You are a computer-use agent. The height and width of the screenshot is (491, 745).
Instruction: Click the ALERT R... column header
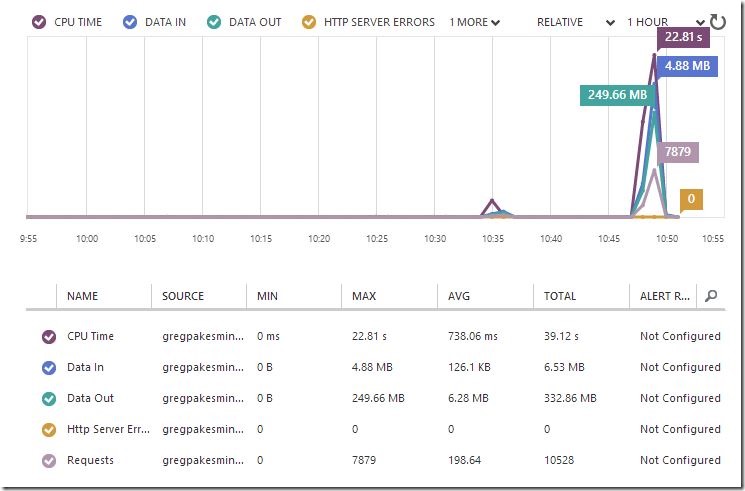665,296
